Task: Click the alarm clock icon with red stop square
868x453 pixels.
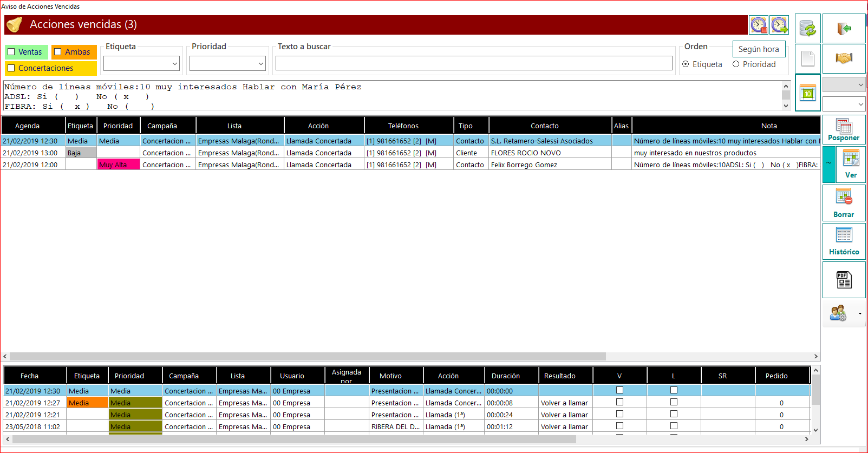Action: pyautogui.click(x=759, y=25)
